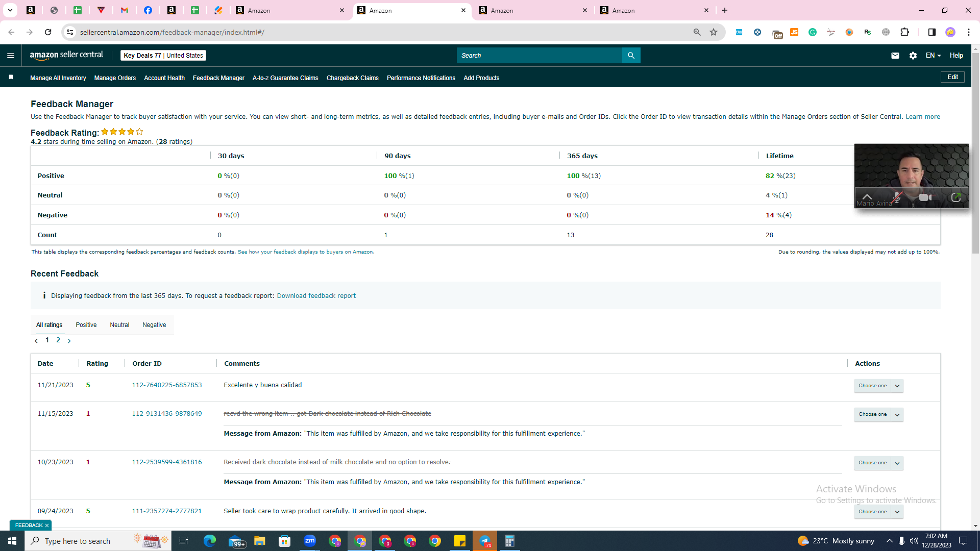Open the Facebook pinned tab
The image size is (980, 551).
(148, 10)
